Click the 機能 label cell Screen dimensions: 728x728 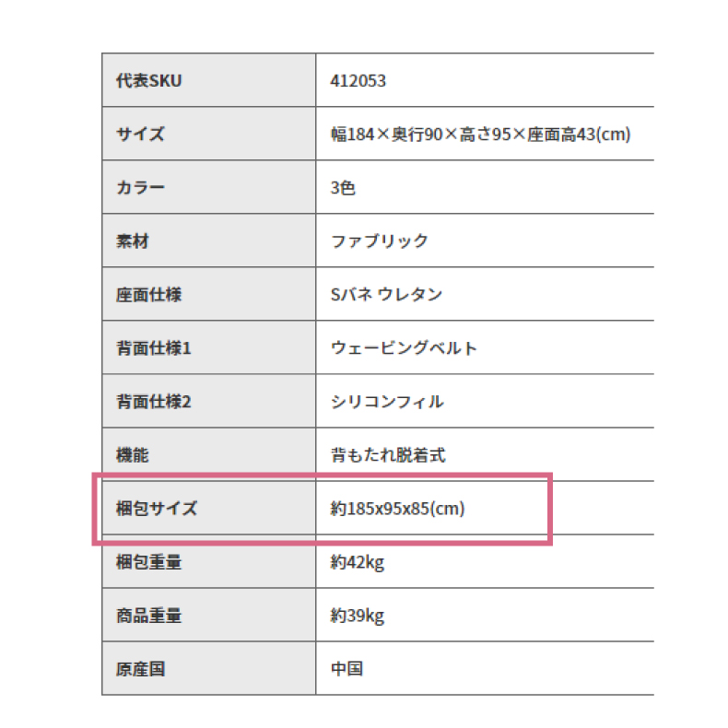pyautogui.click(x=209, y=454)
